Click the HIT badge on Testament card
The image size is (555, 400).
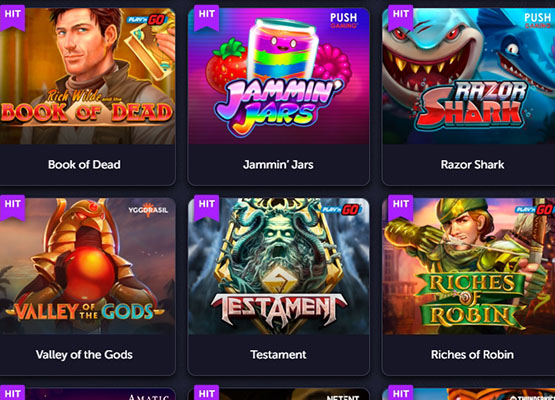tap(207, 207)
